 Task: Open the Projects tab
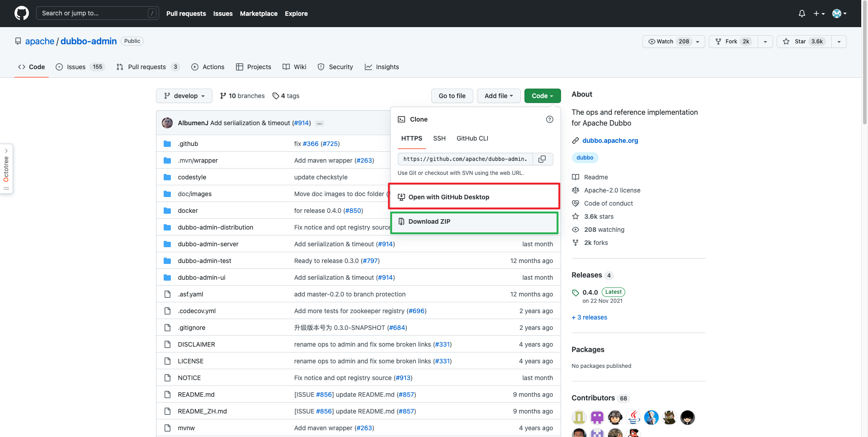coord(254,67)
